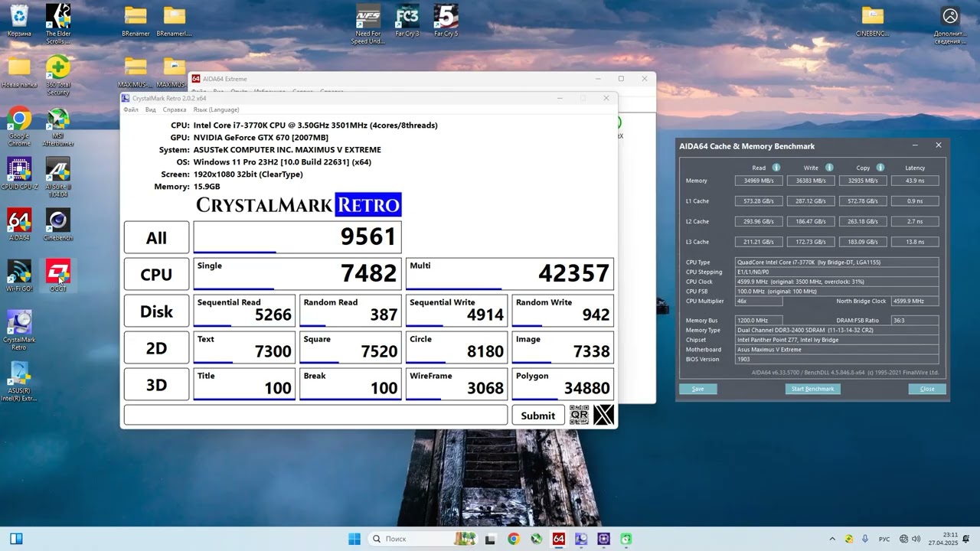The height and width of the screenshot is (551, 980).
Task: Open Google Chrome desktop shortcut
Action: (x=19, y=126)
